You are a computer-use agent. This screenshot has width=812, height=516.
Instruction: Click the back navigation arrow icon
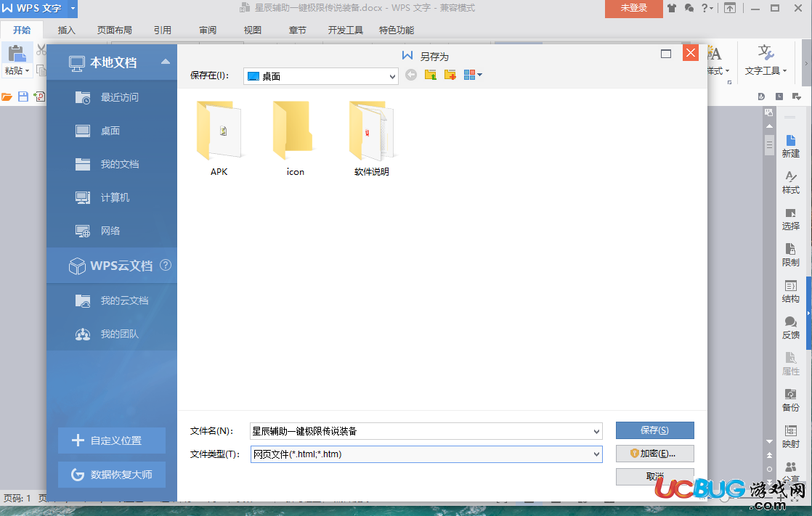click(410, 75)
